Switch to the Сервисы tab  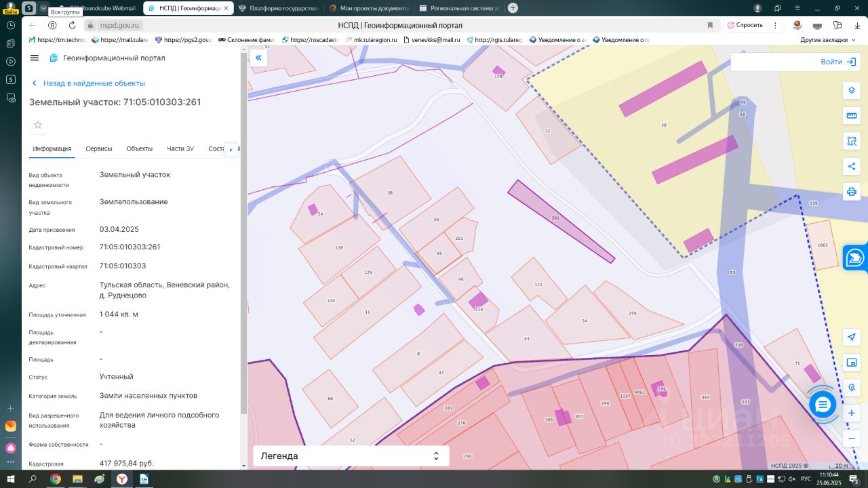click(x=99, y=149)
